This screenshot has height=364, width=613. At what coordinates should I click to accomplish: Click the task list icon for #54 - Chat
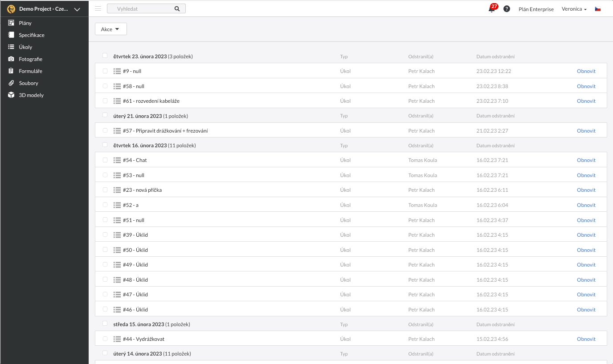pyautogui.click(x=117, y=160)
